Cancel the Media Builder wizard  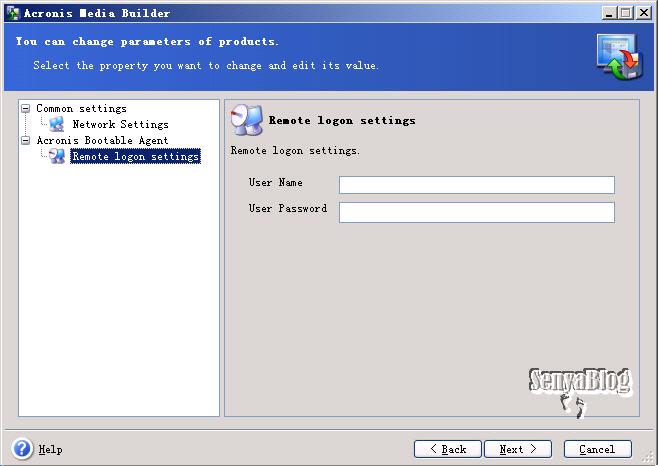(598, 449)
